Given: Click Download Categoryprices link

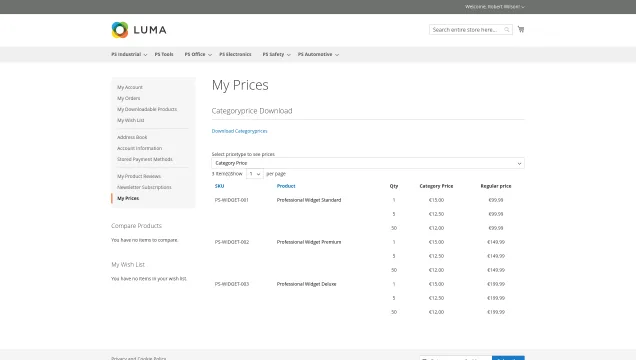Looking at the screenshot, I should [x=239, y=131].
